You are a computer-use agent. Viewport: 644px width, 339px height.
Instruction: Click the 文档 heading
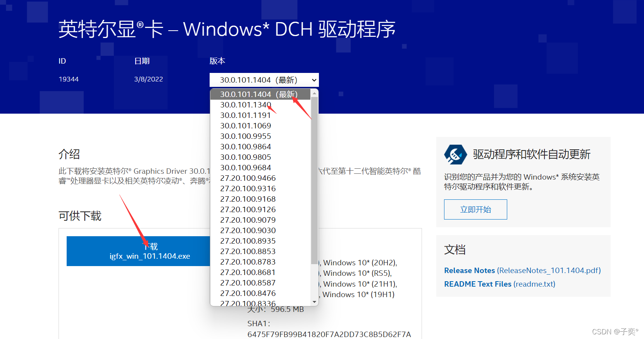pyautogui.click(x=455, y=249)
